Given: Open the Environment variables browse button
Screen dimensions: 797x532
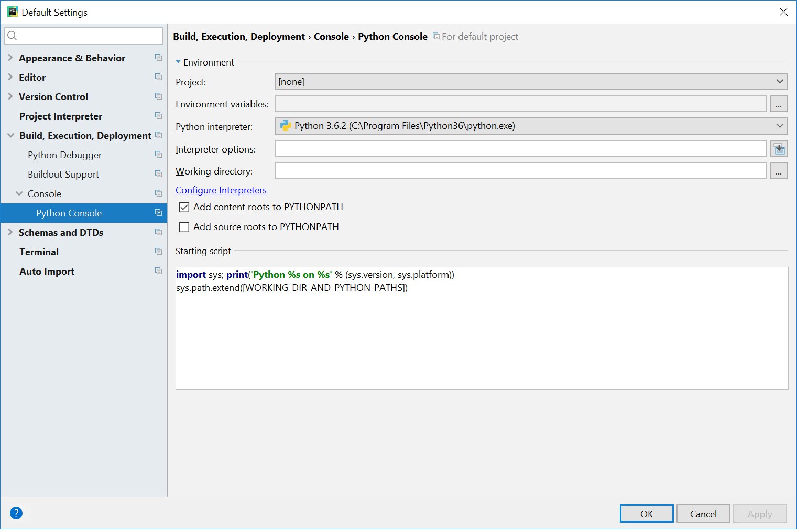Looking at the screenshot, I should (779, 104).
